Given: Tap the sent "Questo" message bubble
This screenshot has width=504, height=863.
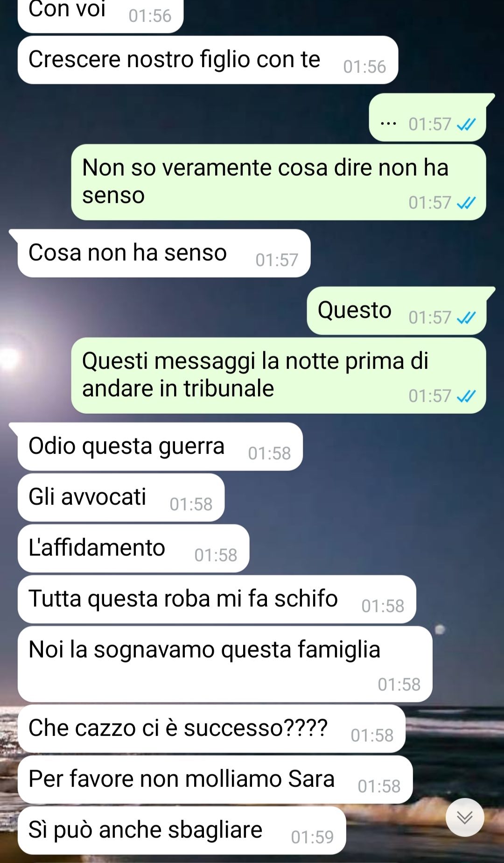Looking at the screenshot, I should click(x=396, y=311).
